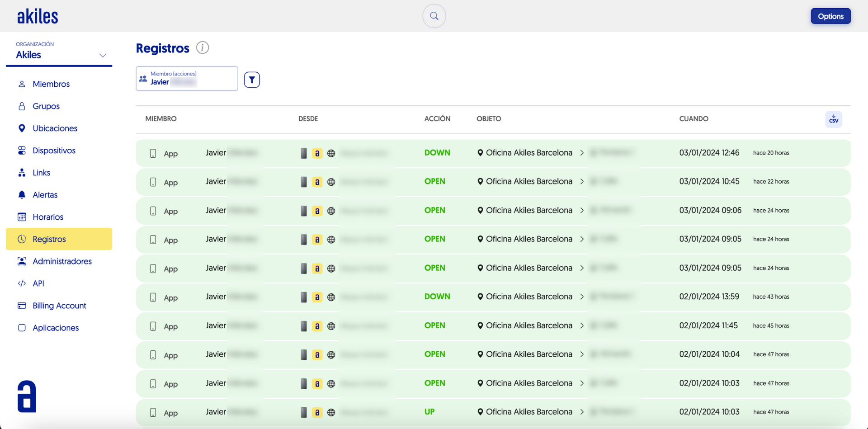Navigate to Billing Account

[59, 306]
